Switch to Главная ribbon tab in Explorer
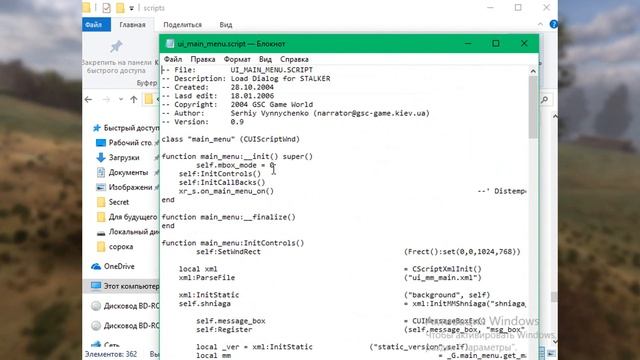This screenshot has width=640, height=360. (132, 24)
